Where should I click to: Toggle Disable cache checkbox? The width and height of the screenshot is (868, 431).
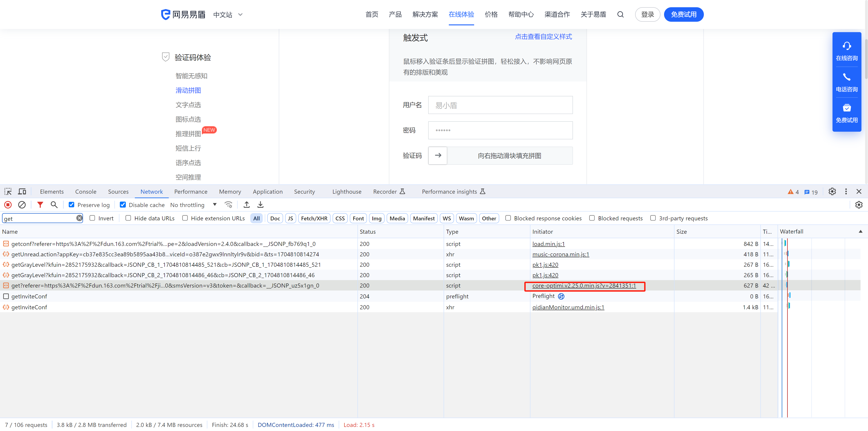[x=123, y=205]
